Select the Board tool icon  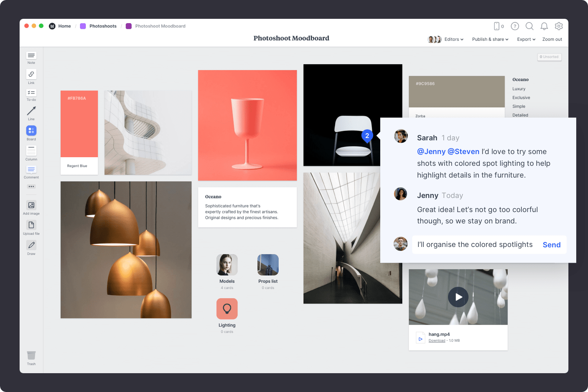click(31, 131)
